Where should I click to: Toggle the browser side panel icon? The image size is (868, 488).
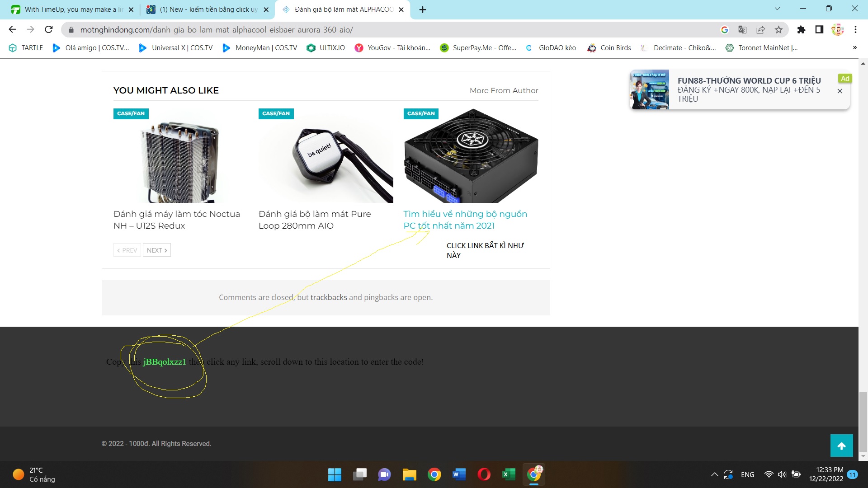click(x=819, y=30)
